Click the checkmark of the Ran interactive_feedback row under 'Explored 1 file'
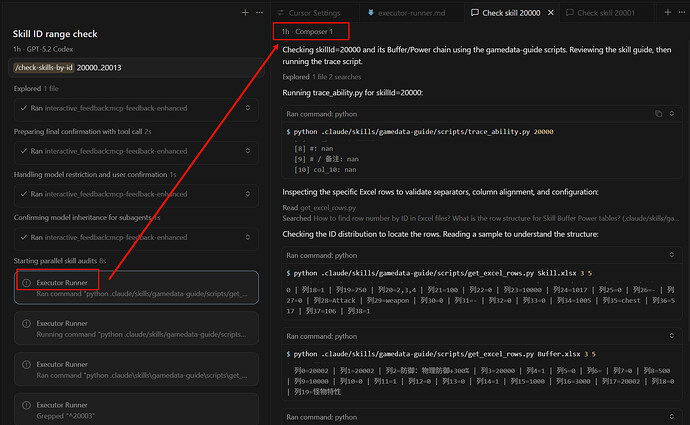Viewport: 690px width, 425px height. click(x=24, y=108)
